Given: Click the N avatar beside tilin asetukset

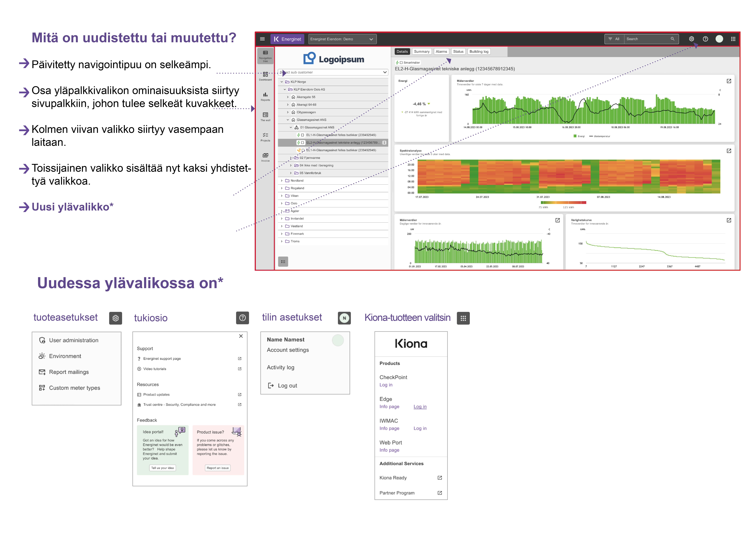Looking at the screenshot, I should (344, 318).
